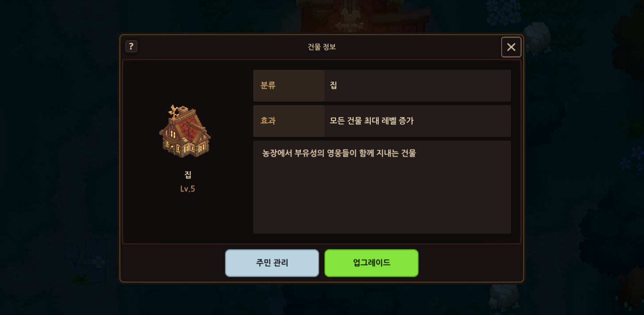Click the Lv.5 level indicator
Viewport: 644px width, 315px height.
click(x=187, y=189)
